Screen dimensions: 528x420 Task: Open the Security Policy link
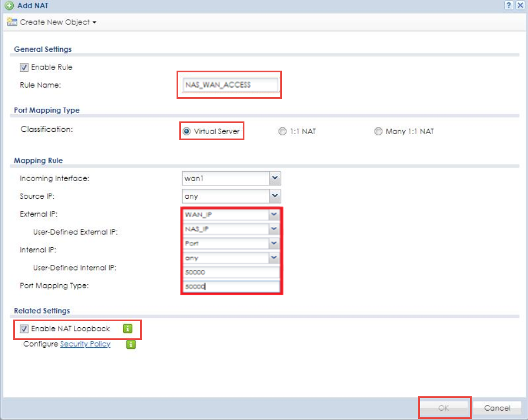click(x=85, y=344)
